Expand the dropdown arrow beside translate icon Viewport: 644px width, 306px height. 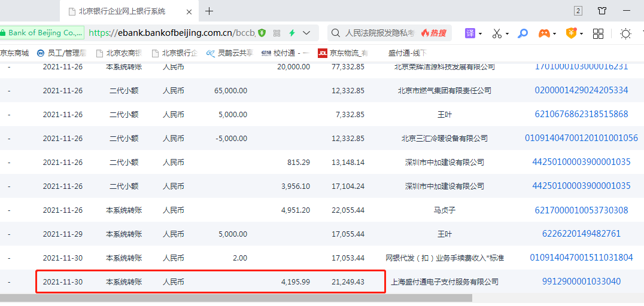coord(481,34)
